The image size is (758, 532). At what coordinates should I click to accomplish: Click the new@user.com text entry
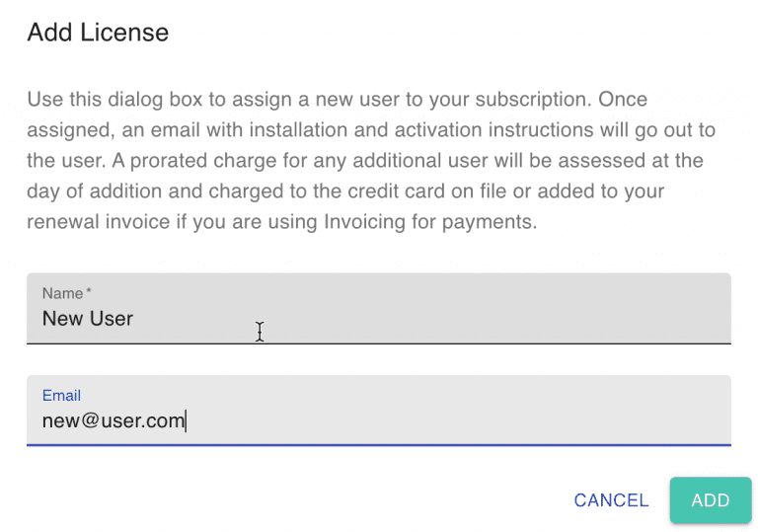(113, 421)
